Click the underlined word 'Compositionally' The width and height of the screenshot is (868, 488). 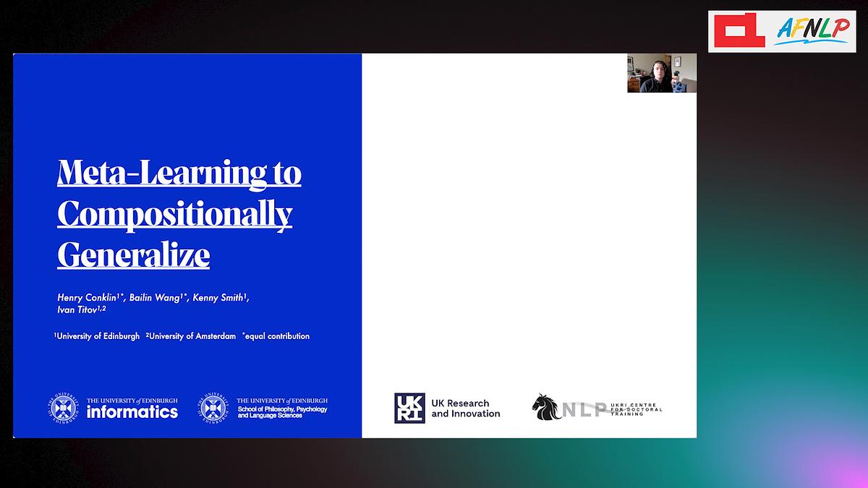coord(174,213)
